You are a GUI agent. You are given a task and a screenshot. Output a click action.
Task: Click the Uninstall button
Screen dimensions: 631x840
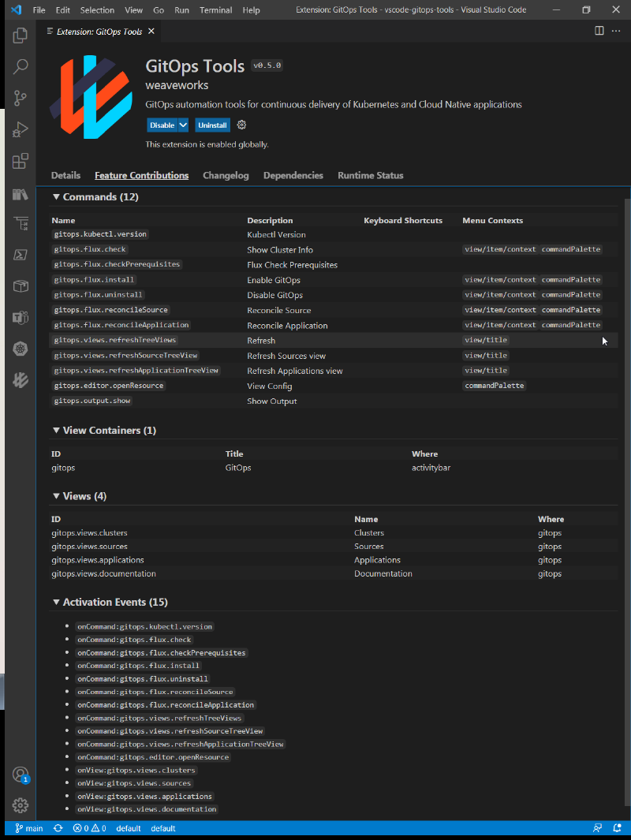(212, 125)
